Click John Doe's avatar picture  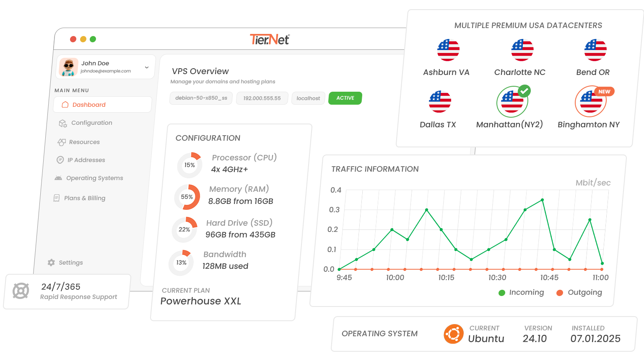coord(69,67)
